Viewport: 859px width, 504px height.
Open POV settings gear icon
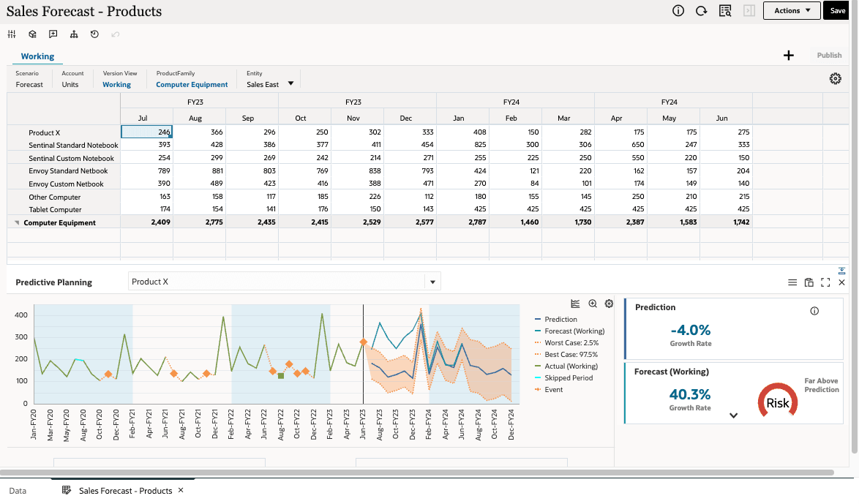(835, 79)
